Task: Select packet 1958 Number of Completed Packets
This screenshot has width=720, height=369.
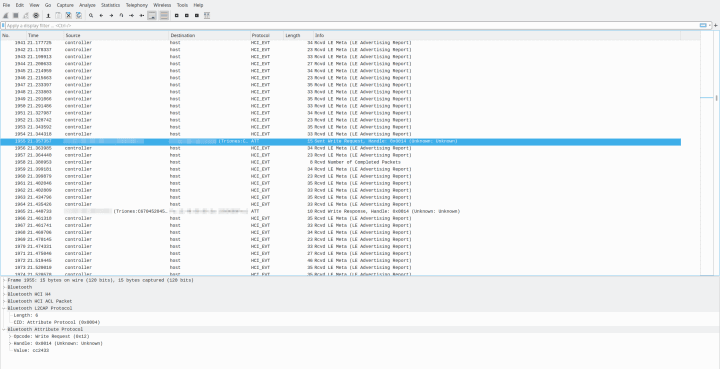Action: click(x=340, y=162)
